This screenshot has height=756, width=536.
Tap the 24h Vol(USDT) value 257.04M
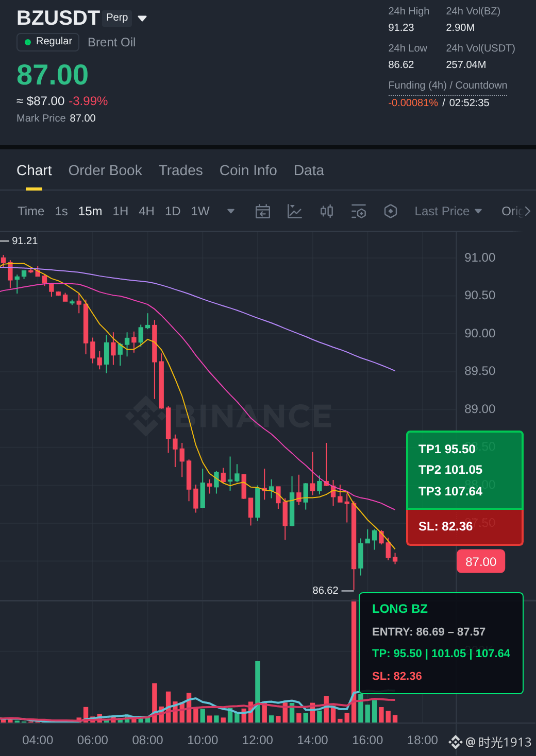(x=466, y=64)
